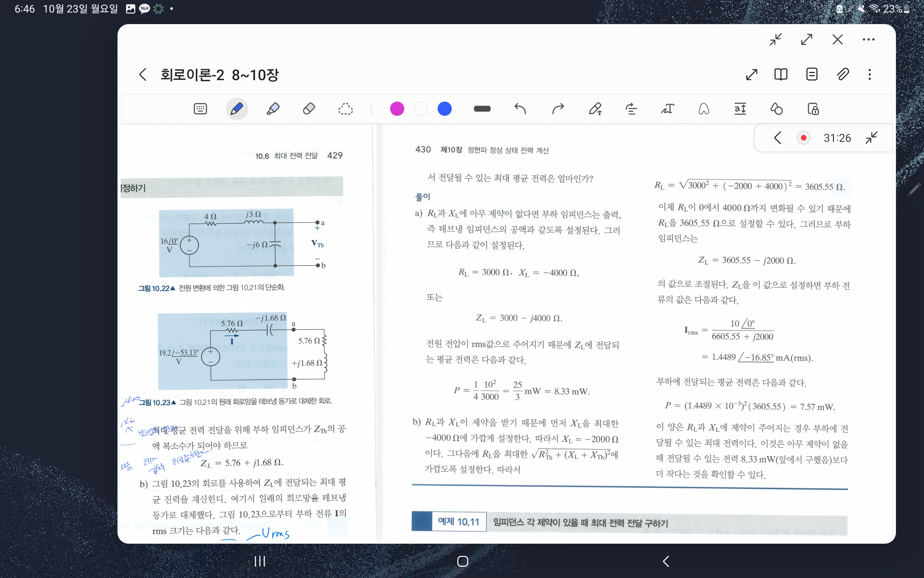The height and width of the screenshot is (578, 924).
Task: Open the pop-up window horizontal dots menu
Action: (x=869, y=39)
